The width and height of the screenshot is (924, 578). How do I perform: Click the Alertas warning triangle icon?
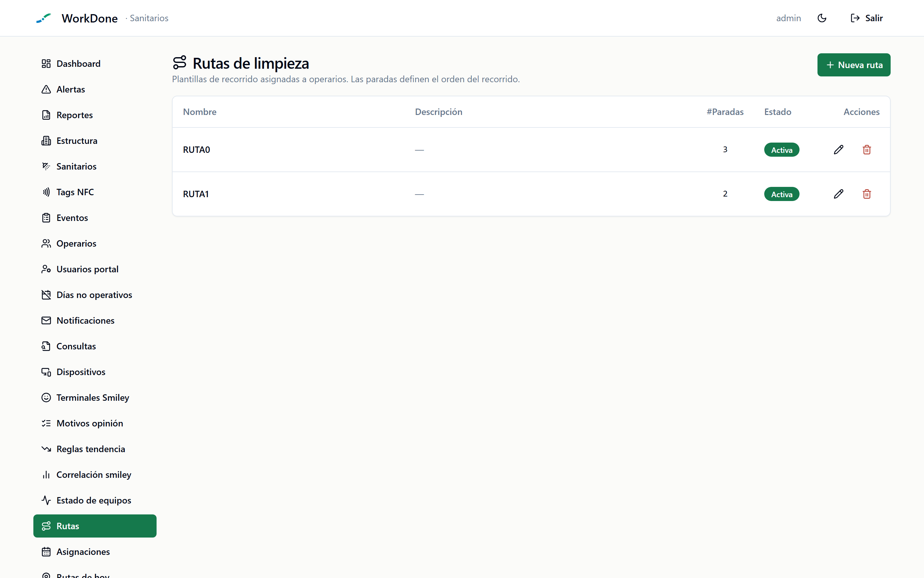(x=46, y=89)
